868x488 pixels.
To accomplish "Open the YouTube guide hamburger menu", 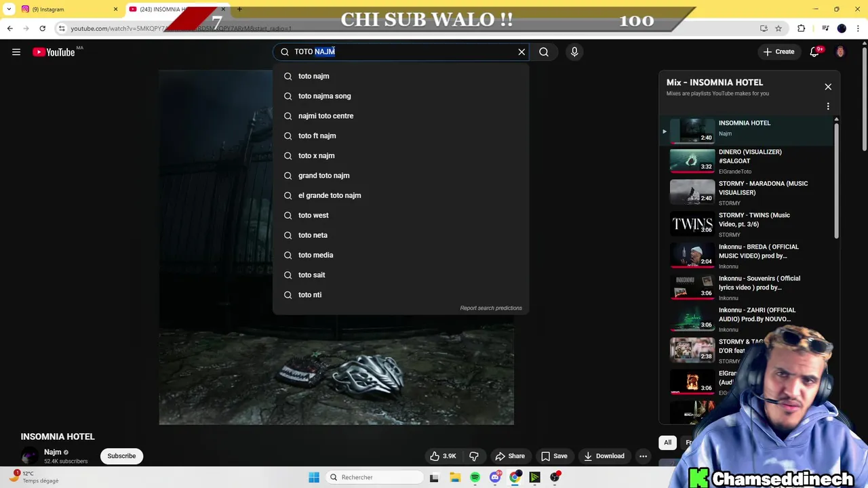I will click(16, 52).
